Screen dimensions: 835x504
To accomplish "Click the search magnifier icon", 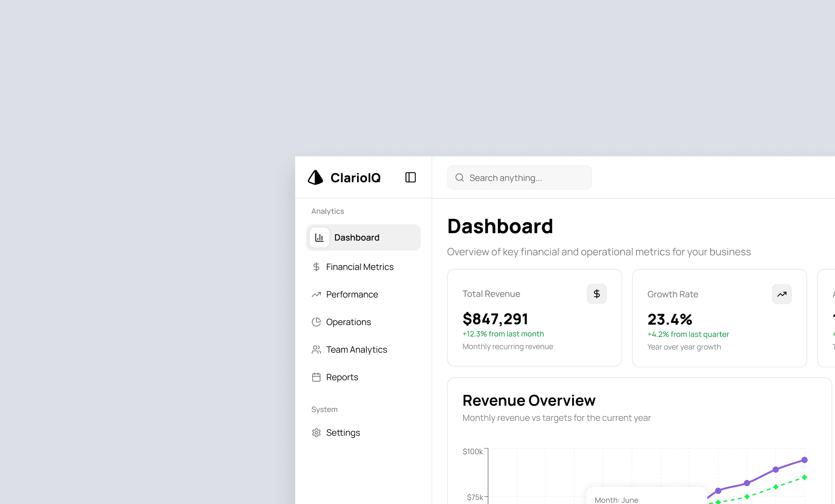I will [459, 178].
